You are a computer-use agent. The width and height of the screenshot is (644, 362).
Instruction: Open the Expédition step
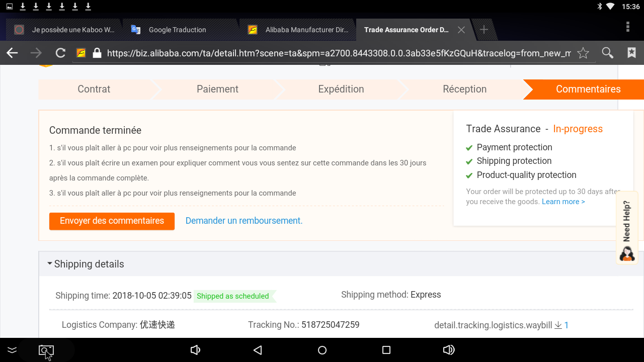pos(341,89)
